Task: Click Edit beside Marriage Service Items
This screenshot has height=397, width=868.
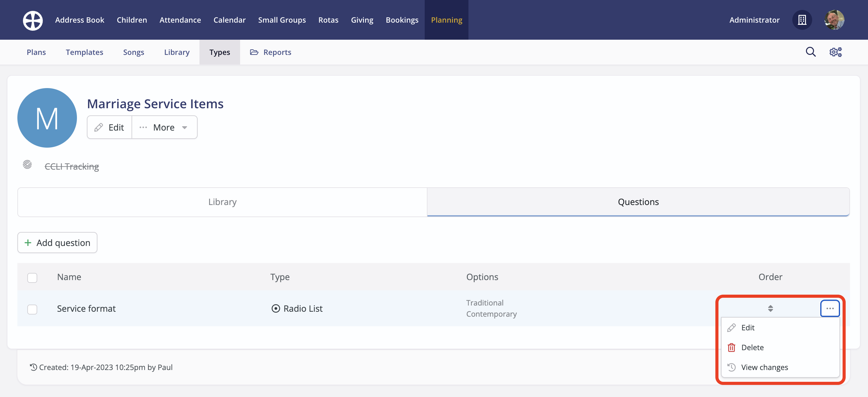Action: pos(110,127)
